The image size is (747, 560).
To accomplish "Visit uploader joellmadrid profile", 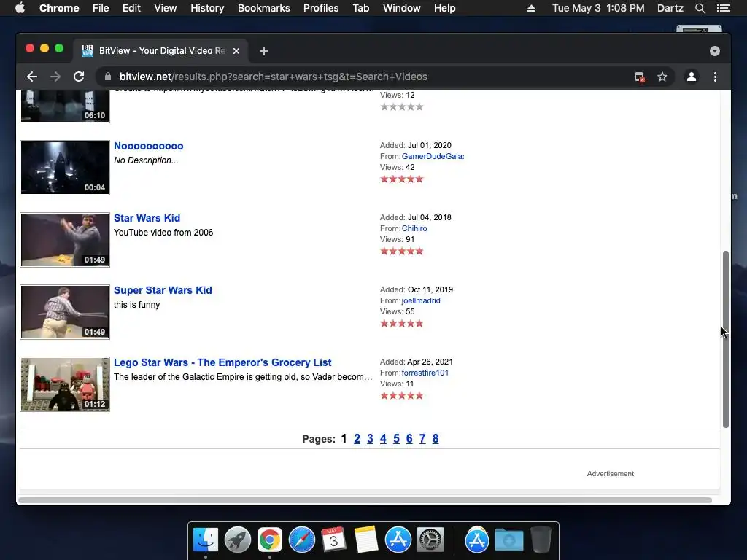I will tap(421, 300).
